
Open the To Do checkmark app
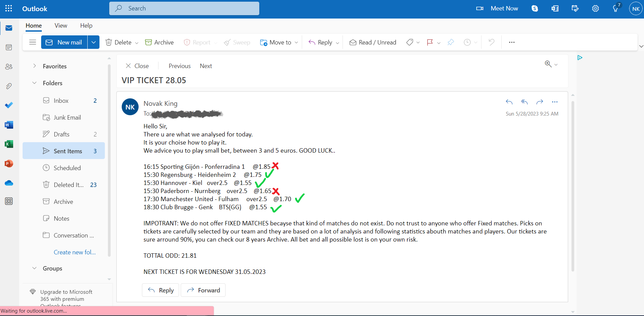point(9,105)
